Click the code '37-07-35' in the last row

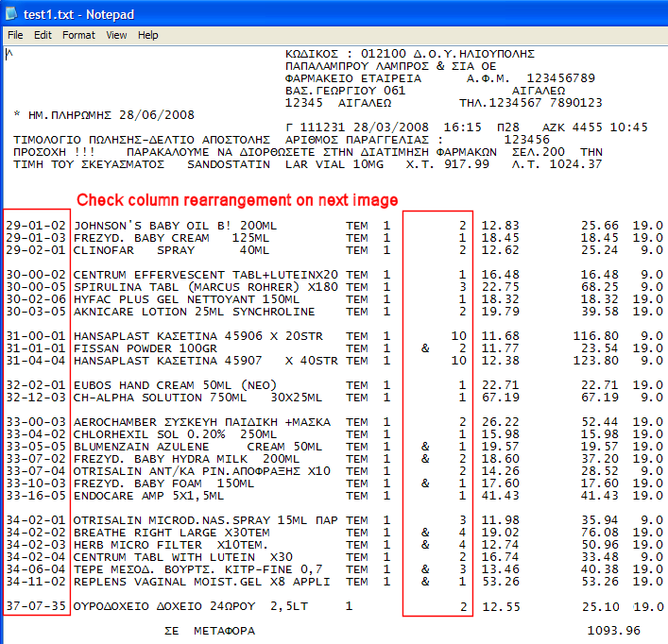[36, 606]
